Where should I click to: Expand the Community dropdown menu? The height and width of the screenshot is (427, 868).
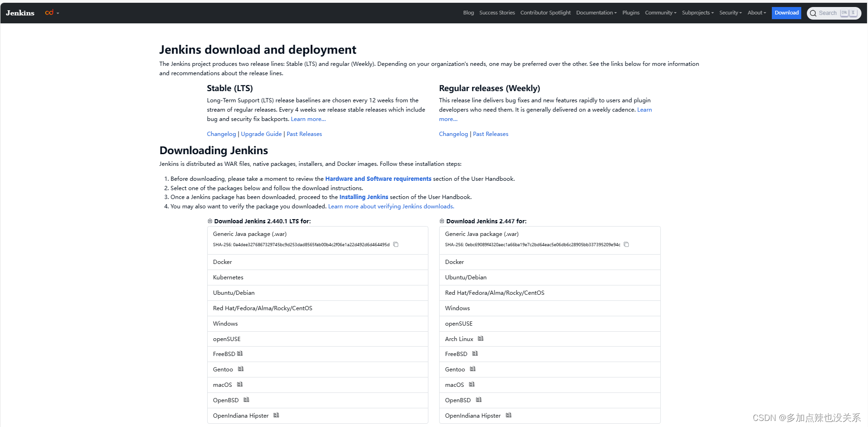pos(660,13)
